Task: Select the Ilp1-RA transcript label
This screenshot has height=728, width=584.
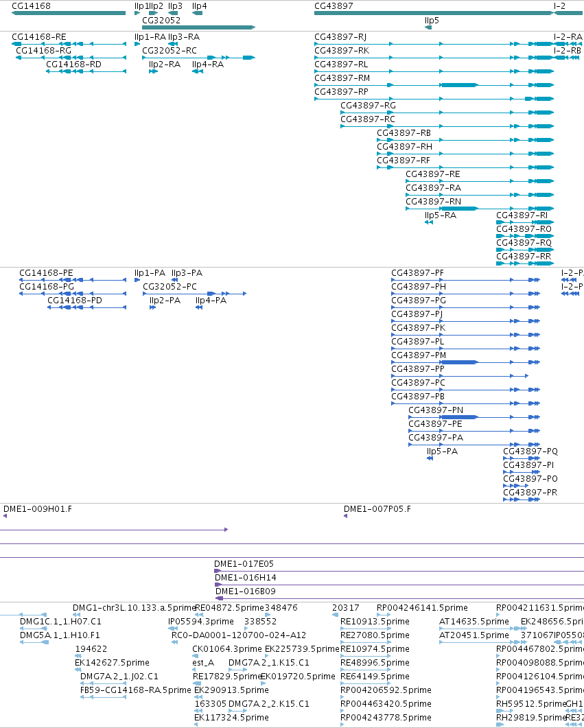Action: coord(150,36)
